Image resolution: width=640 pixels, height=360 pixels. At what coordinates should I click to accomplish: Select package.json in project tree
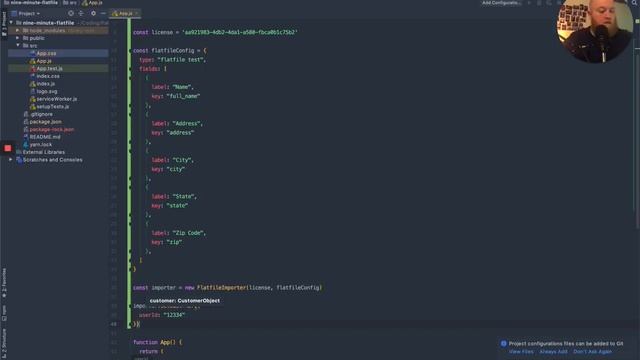point(45,122)
